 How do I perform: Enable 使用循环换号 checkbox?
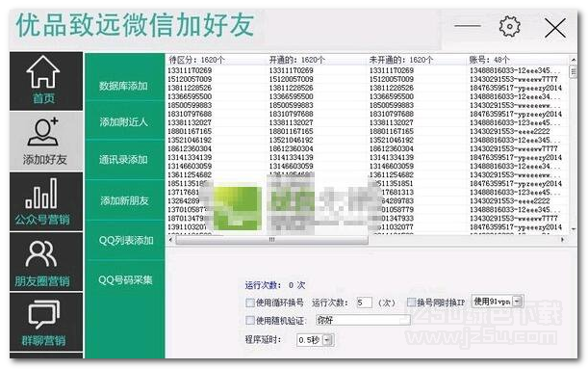pyautogui.click(x=250, y=303)
